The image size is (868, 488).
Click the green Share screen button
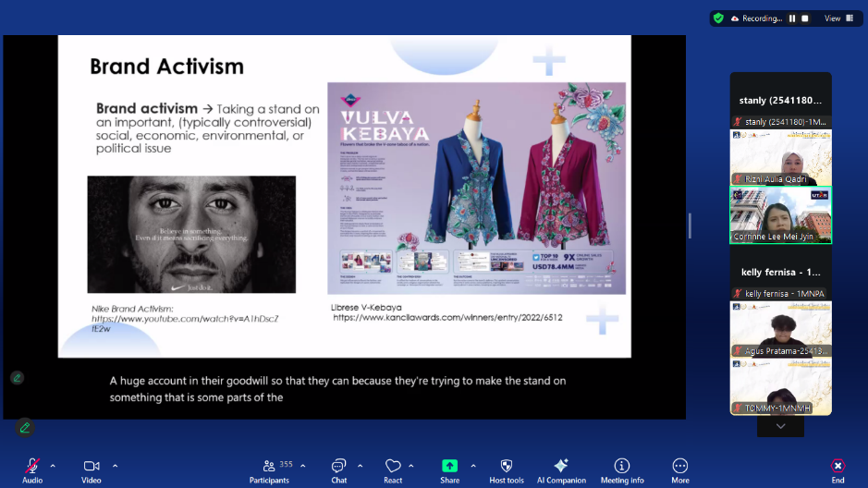(x=450, y=467)
